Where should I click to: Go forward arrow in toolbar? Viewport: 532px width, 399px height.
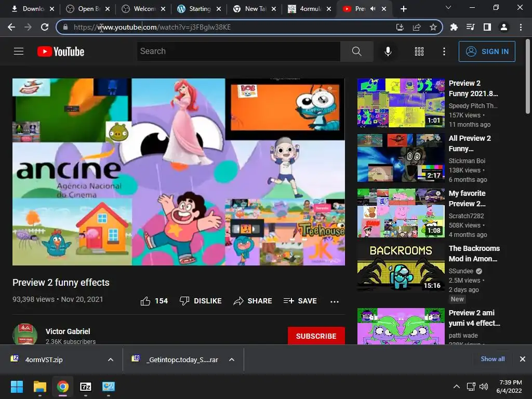[x=28, y=27]
